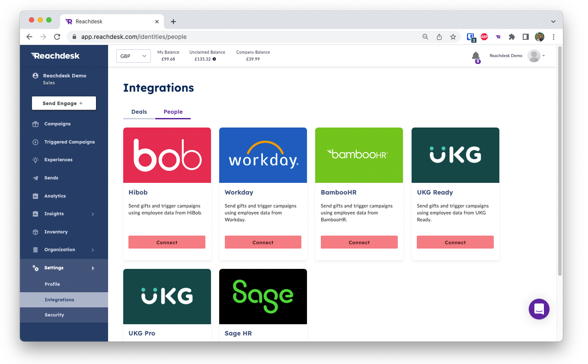588x364 pixels.
Task: Click the BambooHR logo thumbnail
Action: (359, 155)
